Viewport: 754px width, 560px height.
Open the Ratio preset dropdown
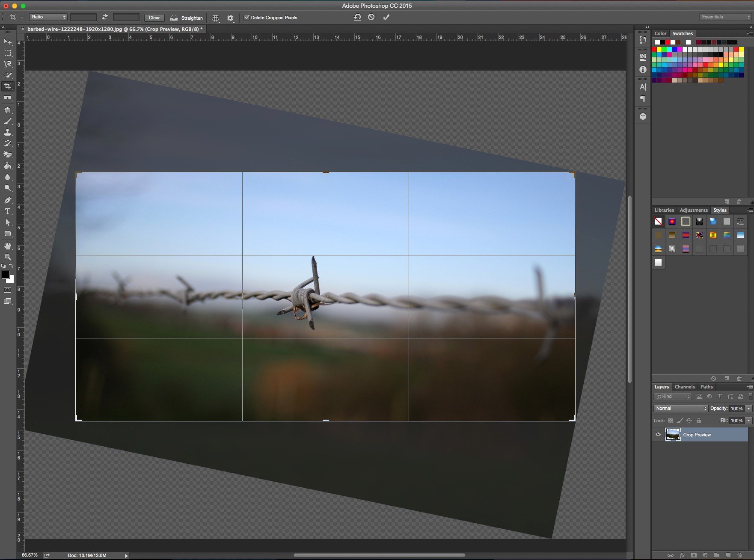coord(48,17)
